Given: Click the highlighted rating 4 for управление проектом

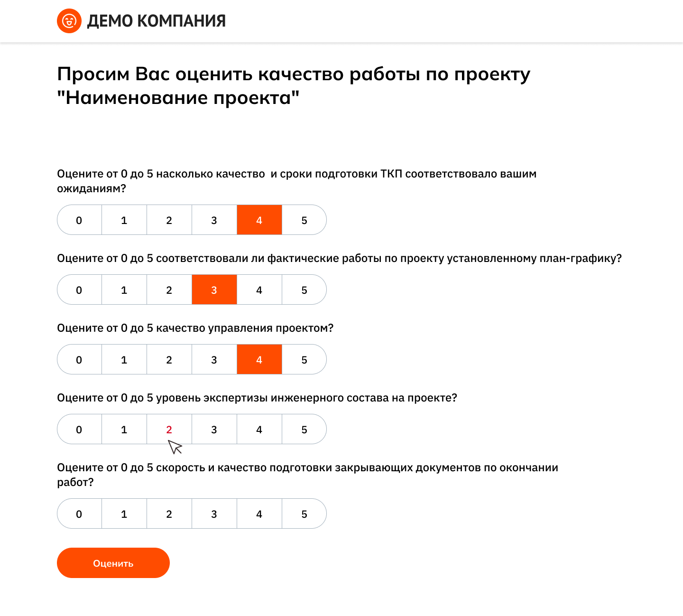Looking at the screenshot, I should 259,359.
